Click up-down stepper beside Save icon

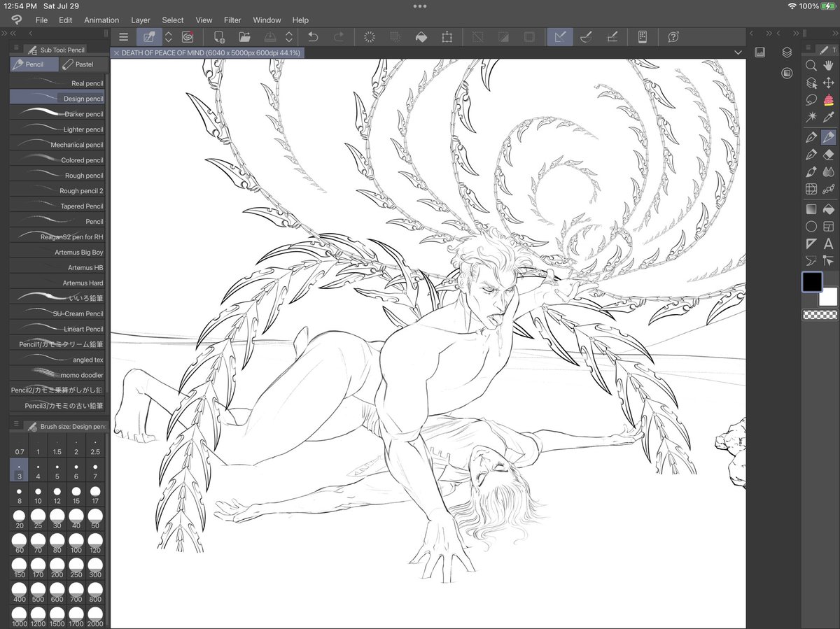coord(289,37)
